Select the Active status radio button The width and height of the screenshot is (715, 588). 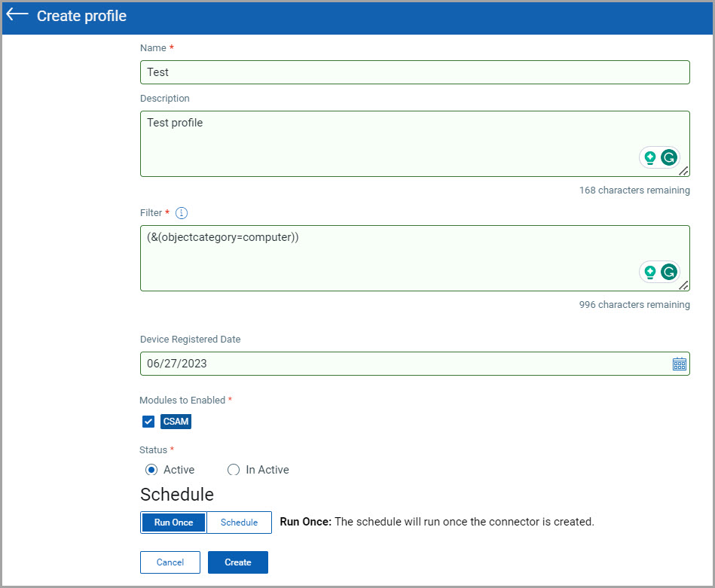pos(151,470)
